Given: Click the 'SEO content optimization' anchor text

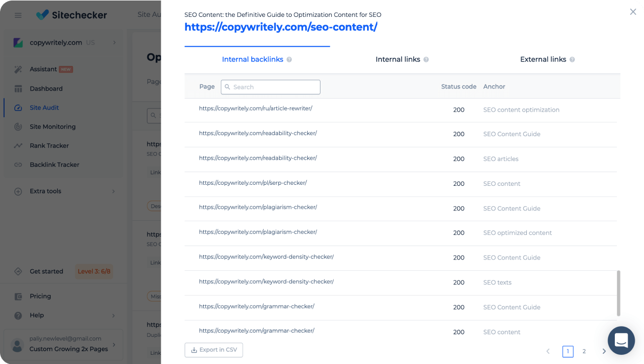Looking at the screenshot, I should 521,110.
